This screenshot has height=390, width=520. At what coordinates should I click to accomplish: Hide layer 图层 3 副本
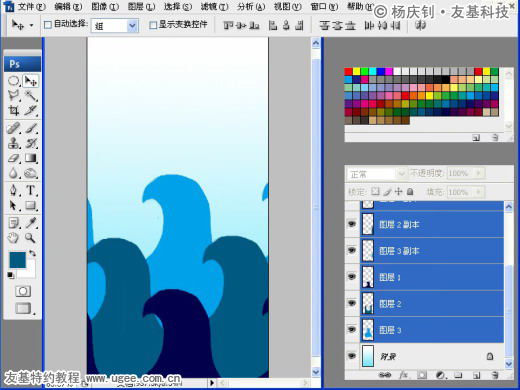[352, 250]
